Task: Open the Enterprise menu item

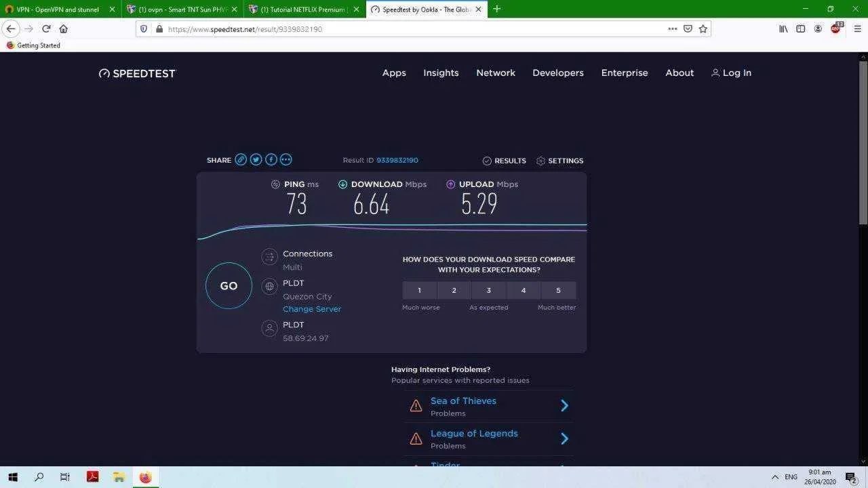Action: [625, 73]
